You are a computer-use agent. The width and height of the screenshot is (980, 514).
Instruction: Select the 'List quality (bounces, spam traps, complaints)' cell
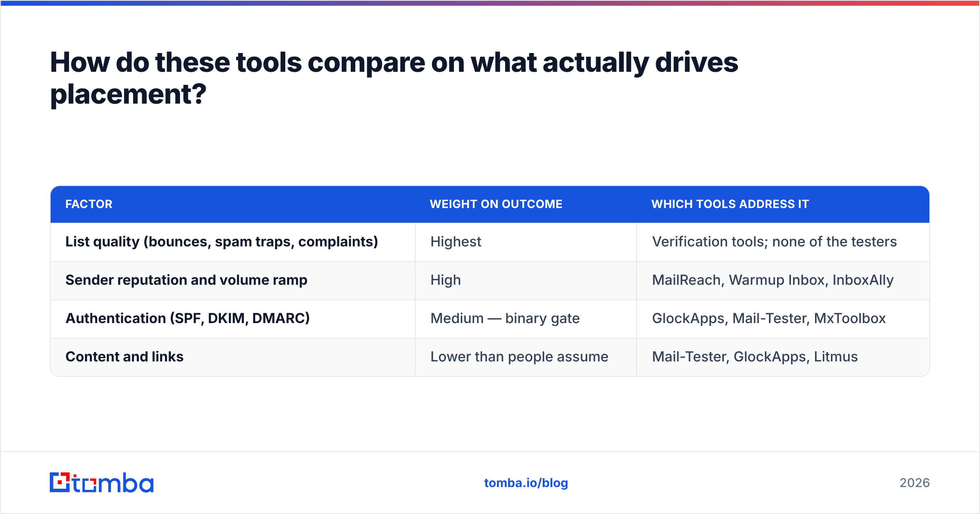coord(233,242)
